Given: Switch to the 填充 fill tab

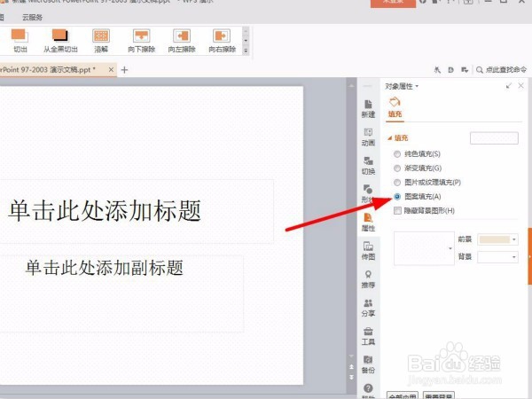Looking at the screenshot, I should pyautogui.click(x=395, y=108).
